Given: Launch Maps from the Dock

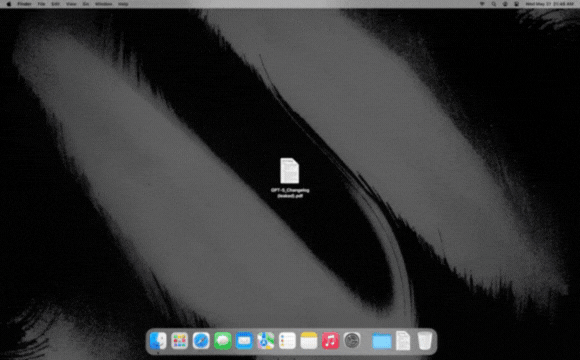Looking at the screenshot, I should [266, 340].
